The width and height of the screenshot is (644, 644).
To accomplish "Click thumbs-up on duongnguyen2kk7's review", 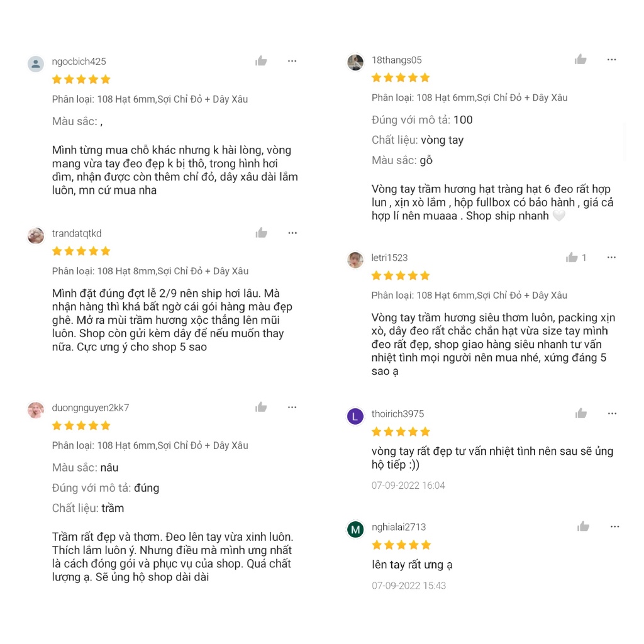I will 261,408.
